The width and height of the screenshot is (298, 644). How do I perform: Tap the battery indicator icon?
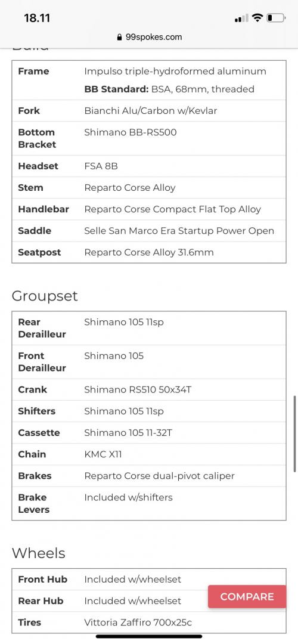(276, 18)
